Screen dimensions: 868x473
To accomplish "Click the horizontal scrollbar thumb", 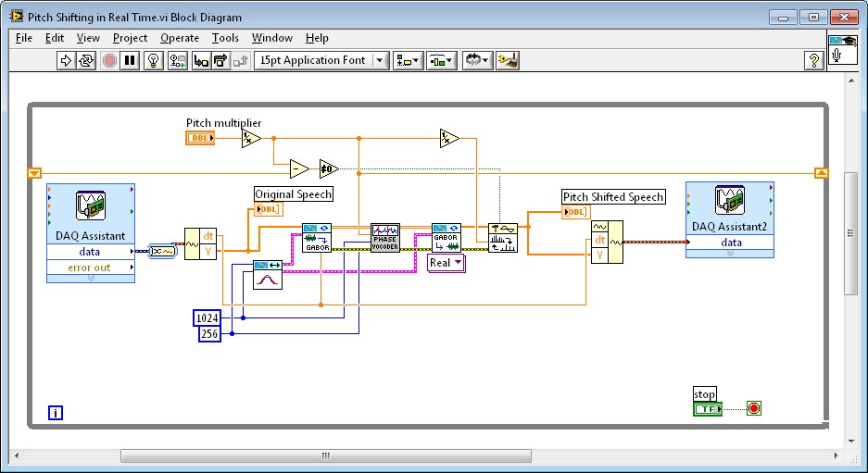I will tap(326, 455).
